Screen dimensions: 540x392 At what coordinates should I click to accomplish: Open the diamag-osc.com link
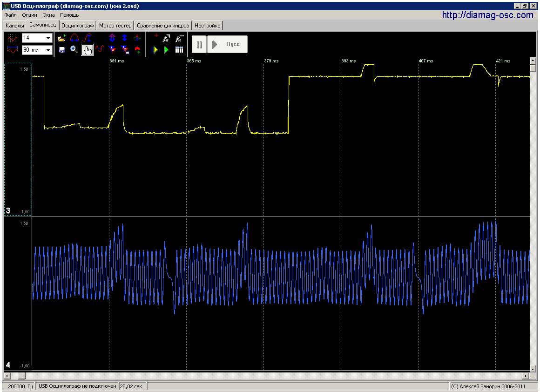click(488, 15)
